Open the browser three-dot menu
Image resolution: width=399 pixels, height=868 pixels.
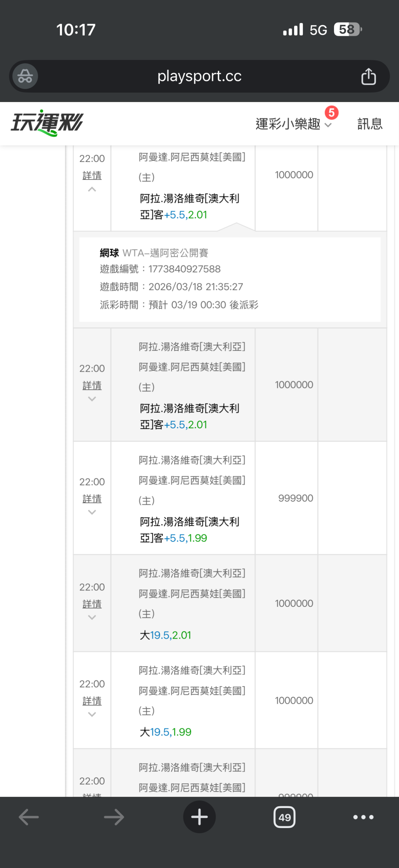click(x=363, y=817)
